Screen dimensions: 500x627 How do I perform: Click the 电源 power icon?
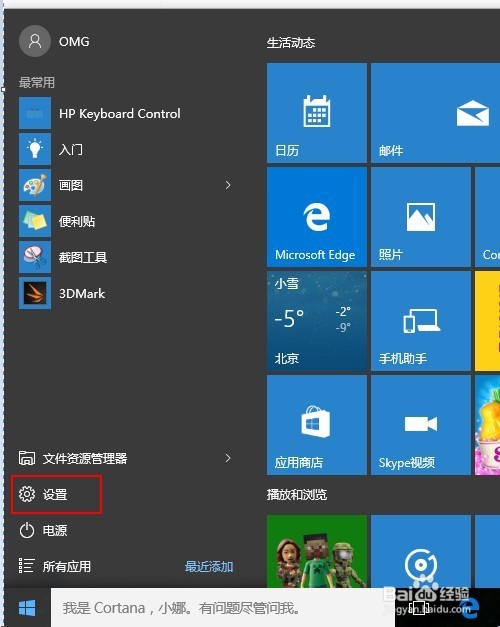[27, 531]
